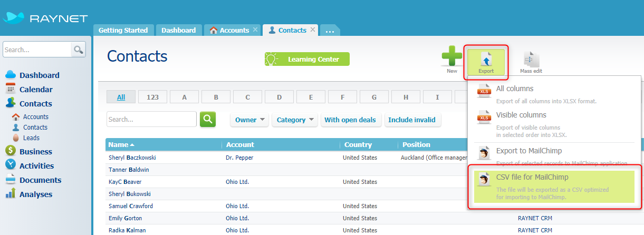Filter contacts by letter E
The image size is (644, 235).
[311, 97]
